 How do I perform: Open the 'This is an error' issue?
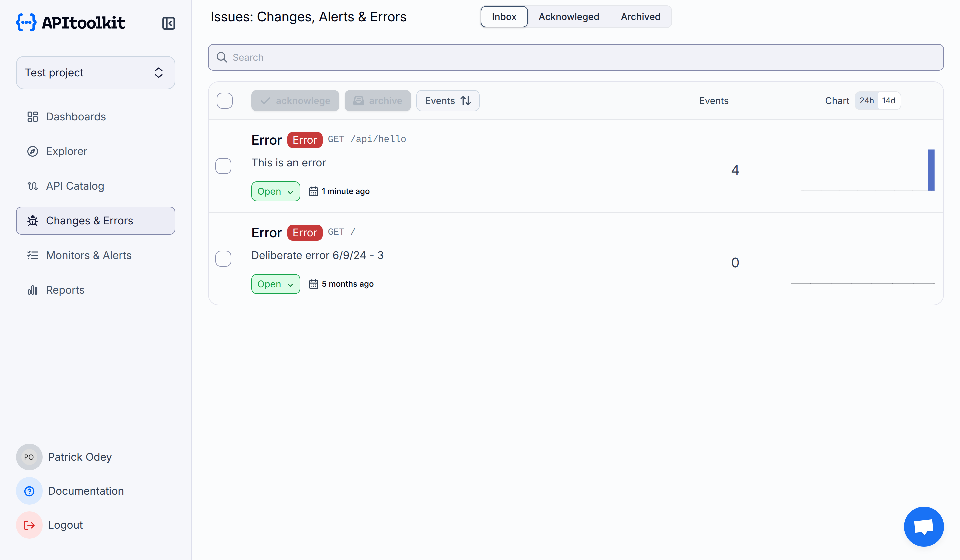(x=288, y=163)
